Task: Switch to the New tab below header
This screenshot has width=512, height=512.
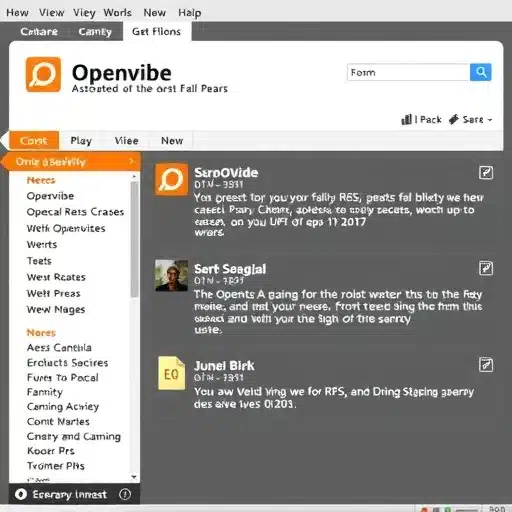Action: coord(172,141)
